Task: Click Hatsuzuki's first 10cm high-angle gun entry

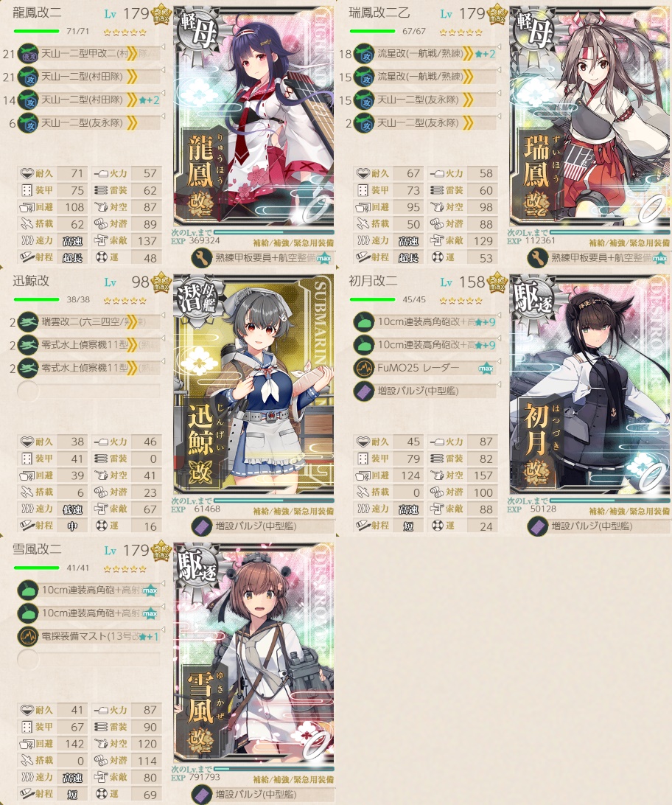Action: tap(424, 322)
